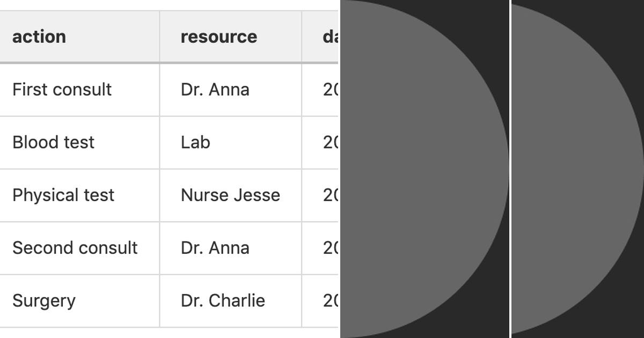
Task: Select the 'Surgery' cell
Action: [79, 300]
